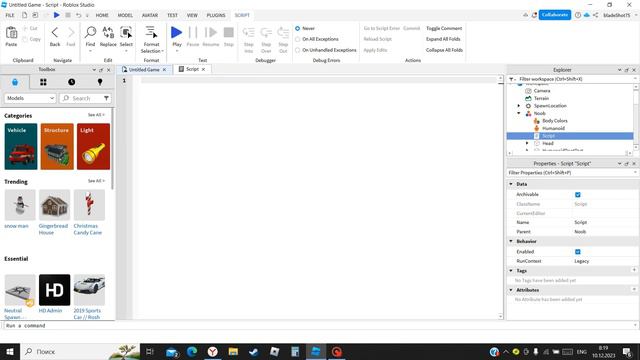The image size is (640, 360).
Task: Select On All Exceptions option
Action: coord(317,39)
